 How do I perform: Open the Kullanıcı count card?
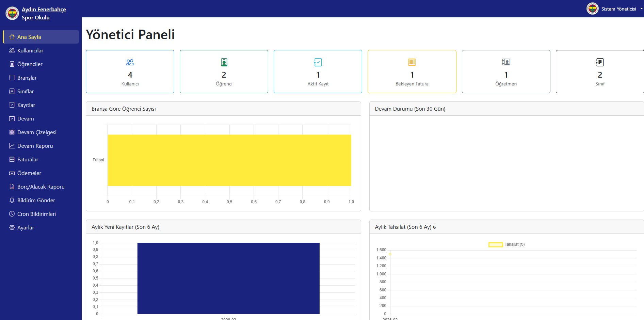point(130,71)
